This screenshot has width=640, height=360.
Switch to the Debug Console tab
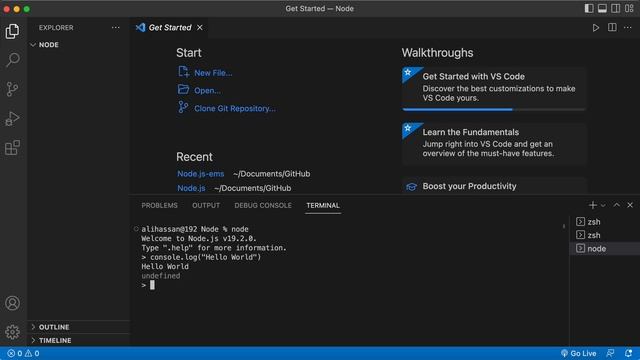click(x=263, y=205)
